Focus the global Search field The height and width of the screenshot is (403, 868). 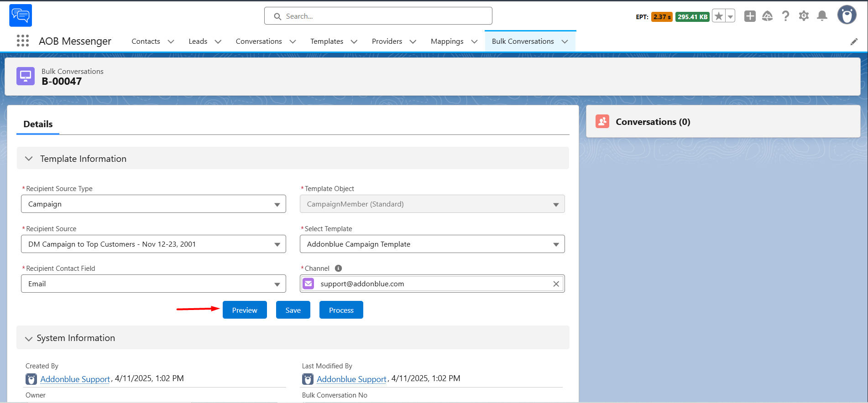tap(378, 16)
